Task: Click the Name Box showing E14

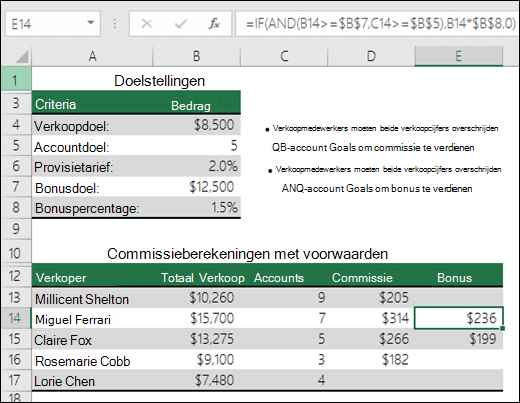Action: click(x=53, y=24)
